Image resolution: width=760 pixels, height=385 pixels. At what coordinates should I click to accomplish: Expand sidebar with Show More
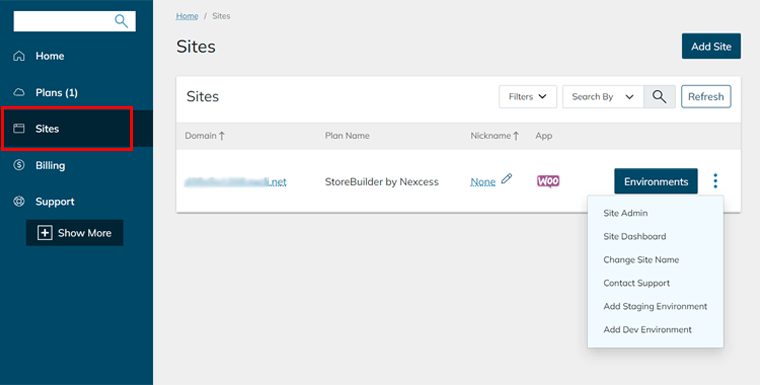point(75,233)
